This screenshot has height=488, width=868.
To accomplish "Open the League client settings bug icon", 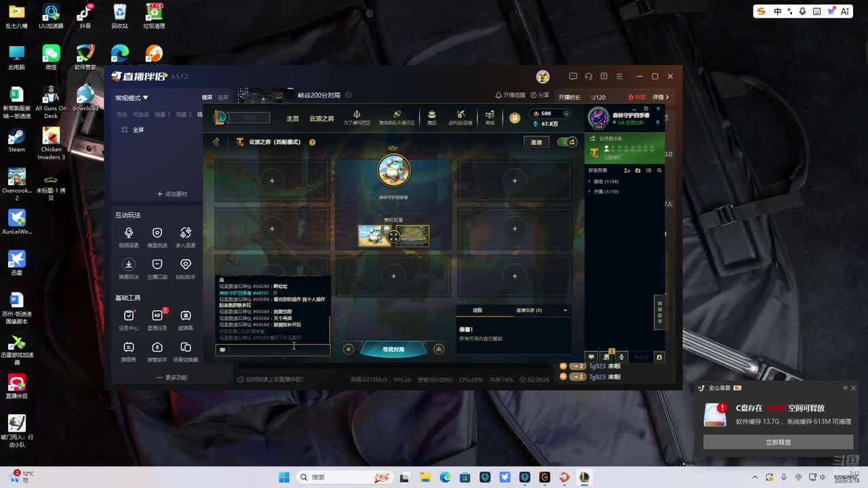I will [659, 357].
